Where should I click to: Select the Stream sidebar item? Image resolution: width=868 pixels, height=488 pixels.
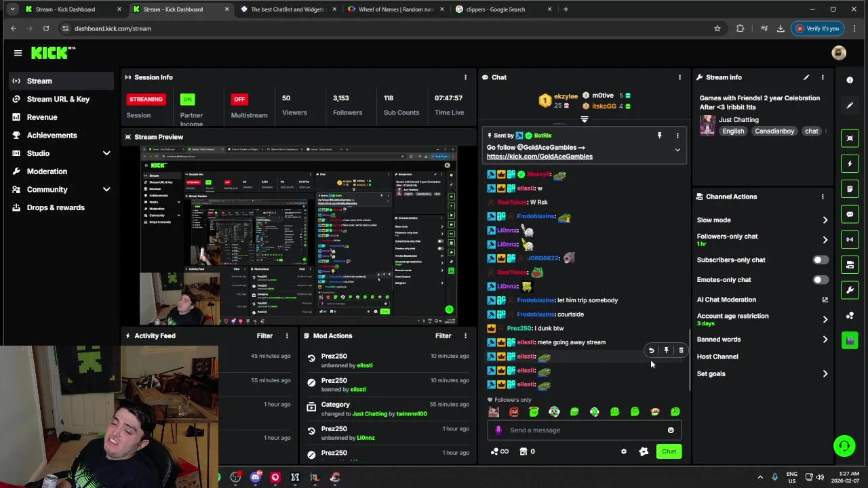61,81
